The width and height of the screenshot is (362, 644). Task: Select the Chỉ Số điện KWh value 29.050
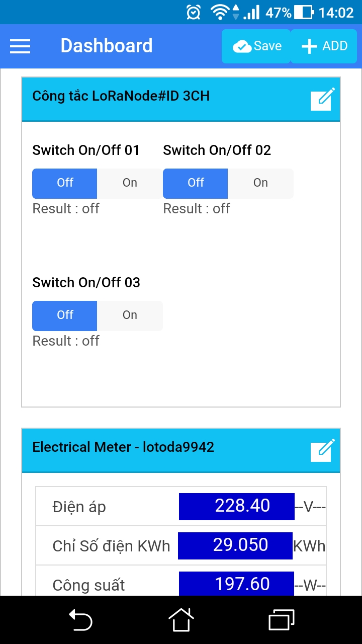pos(235,545)
